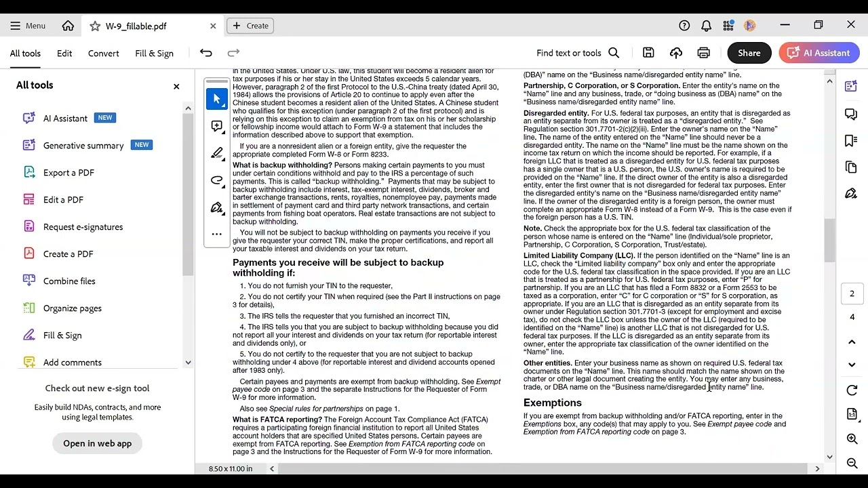Pick the Add a comment quick tool

217,126
